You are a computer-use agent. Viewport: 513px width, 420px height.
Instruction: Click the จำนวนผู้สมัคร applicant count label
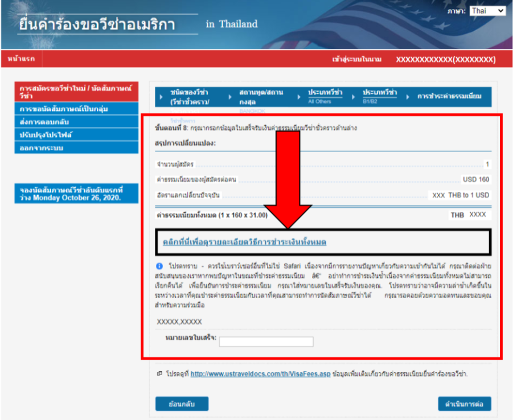[x=175, y=164]
